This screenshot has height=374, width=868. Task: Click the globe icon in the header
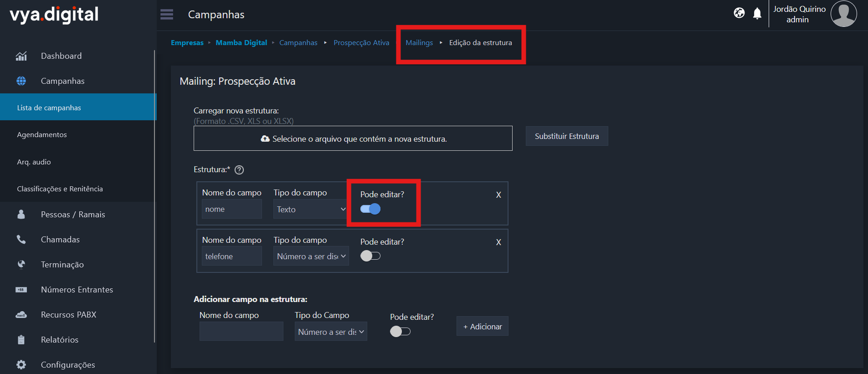(739, 13)
